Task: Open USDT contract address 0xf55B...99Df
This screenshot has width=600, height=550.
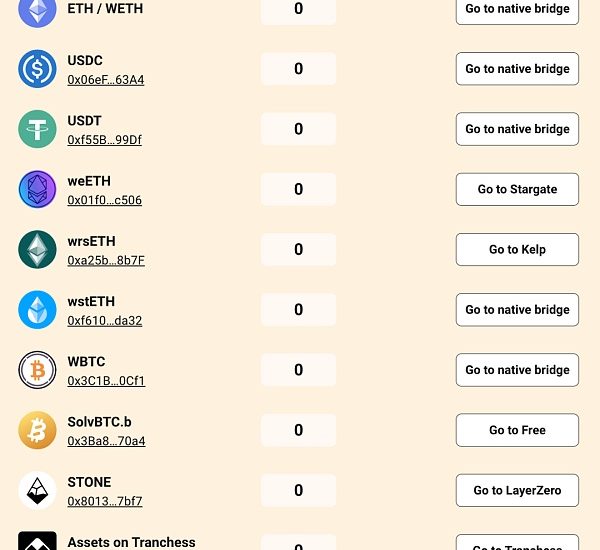Action: (104, 140)
